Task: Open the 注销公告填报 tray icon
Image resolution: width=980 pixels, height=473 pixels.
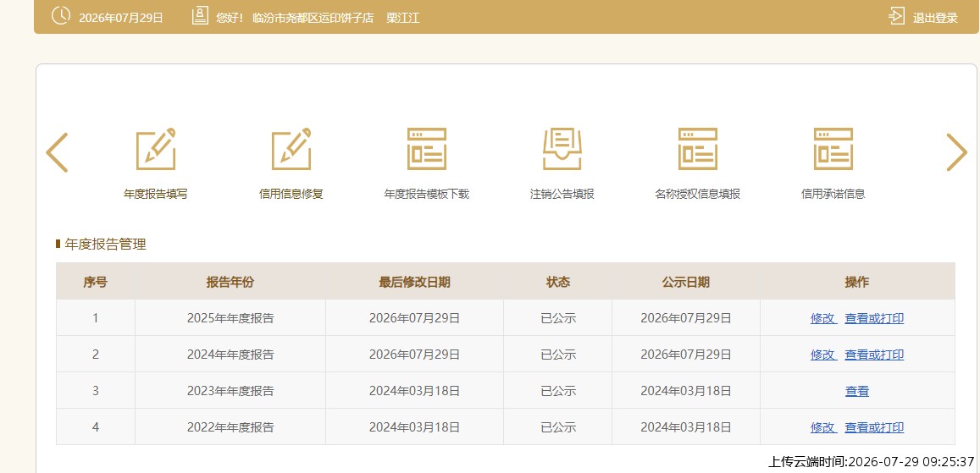Action: [x=562, y=149]
